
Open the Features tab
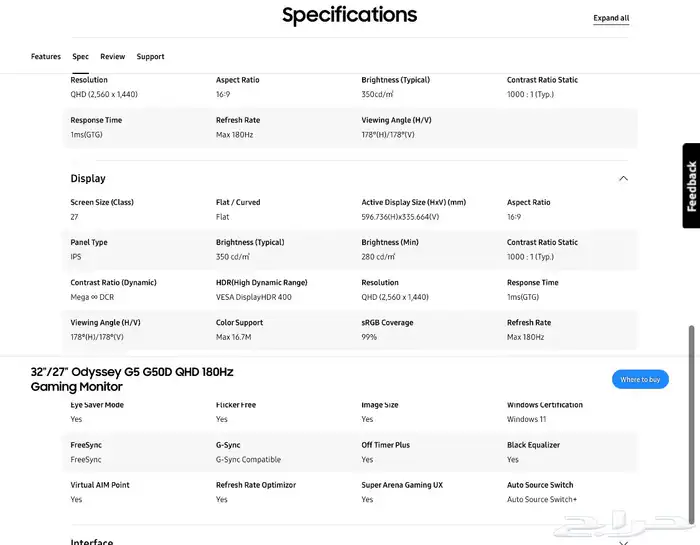point(46,57)
